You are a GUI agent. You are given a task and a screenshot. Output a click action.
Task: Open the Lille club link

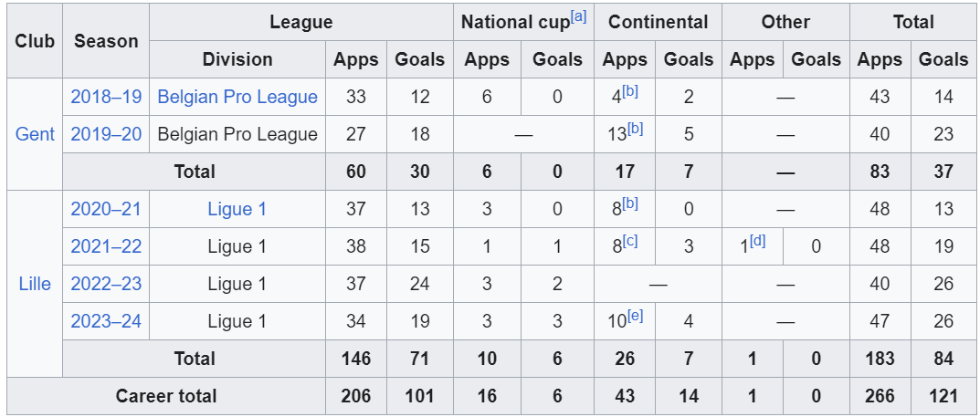pyautogui.click(x=35, y=284)
